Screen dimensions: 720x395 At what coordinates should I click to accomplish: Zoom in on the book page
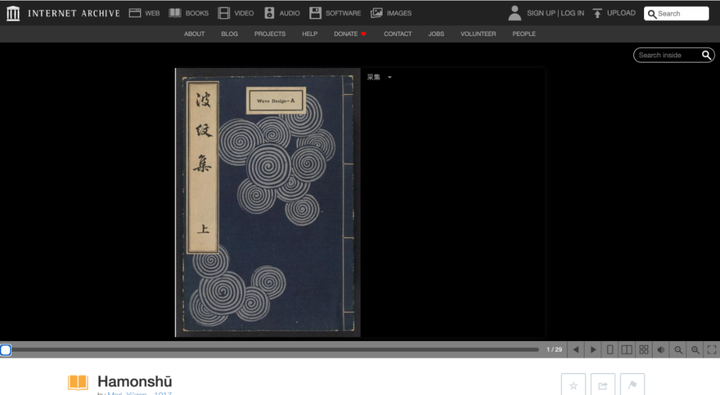[695, 350]
